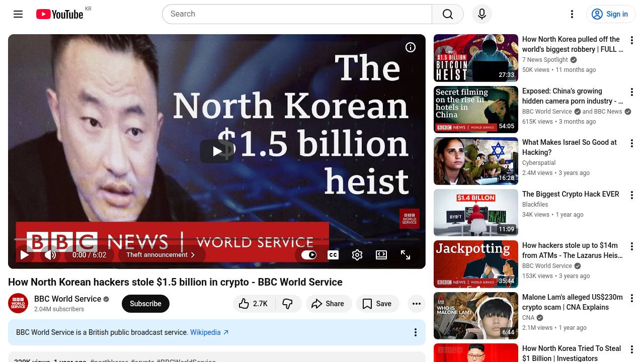644x362 pixels.
Task: Open Bitcoin Heist video thumbnail
Action: pos(476,58)
